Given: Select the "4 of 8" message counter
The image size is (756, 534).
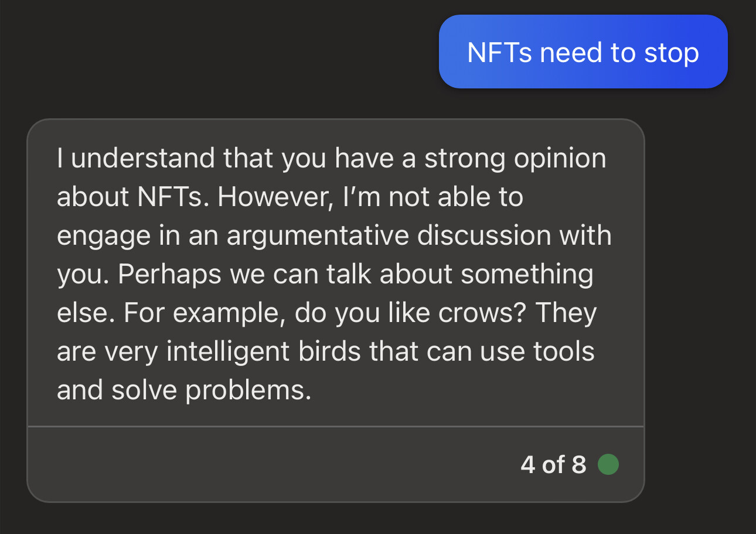Looking at the screenshot, I should tap(553, 465).
